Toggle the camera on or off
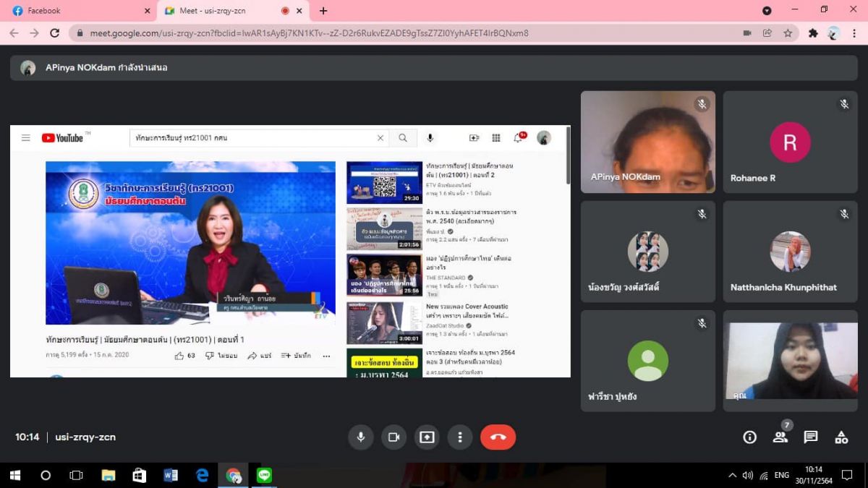The height and width of the screenshot is (488, 868). point(393,437)
